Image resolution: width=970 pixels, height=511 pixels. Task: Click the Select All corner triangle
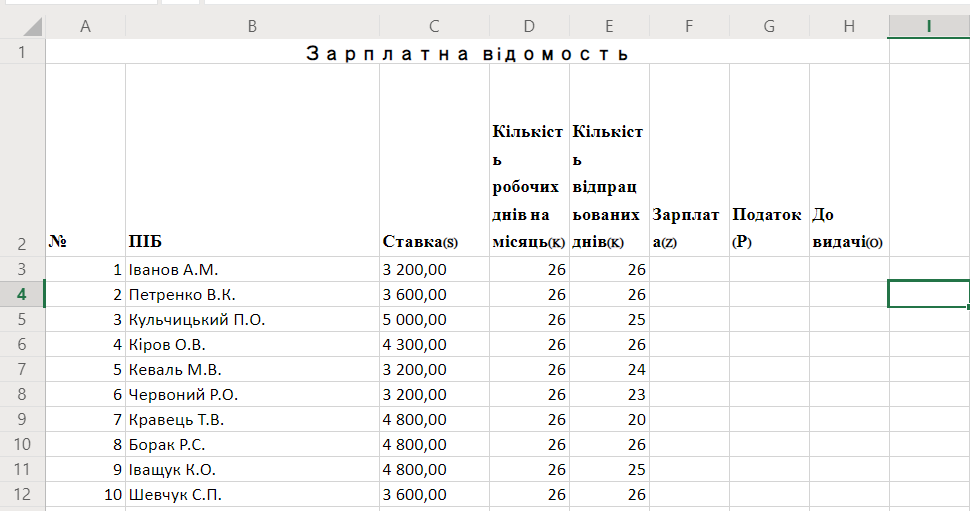[x=32, y=27]
